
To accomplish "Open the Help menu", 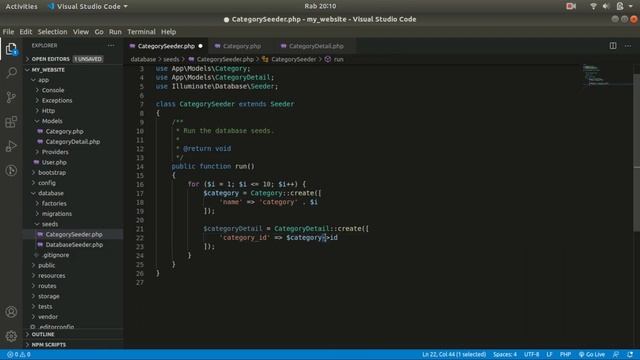I will 168,32.
